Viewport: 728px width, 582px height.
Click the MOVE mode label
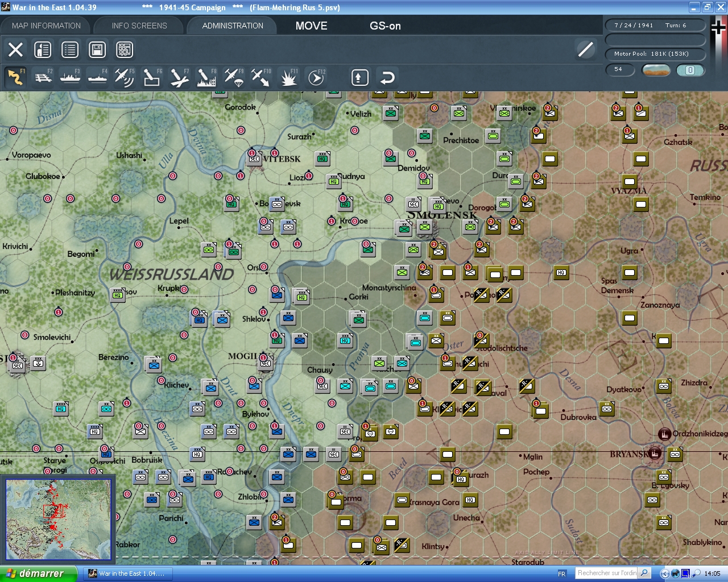coord(311,26)
